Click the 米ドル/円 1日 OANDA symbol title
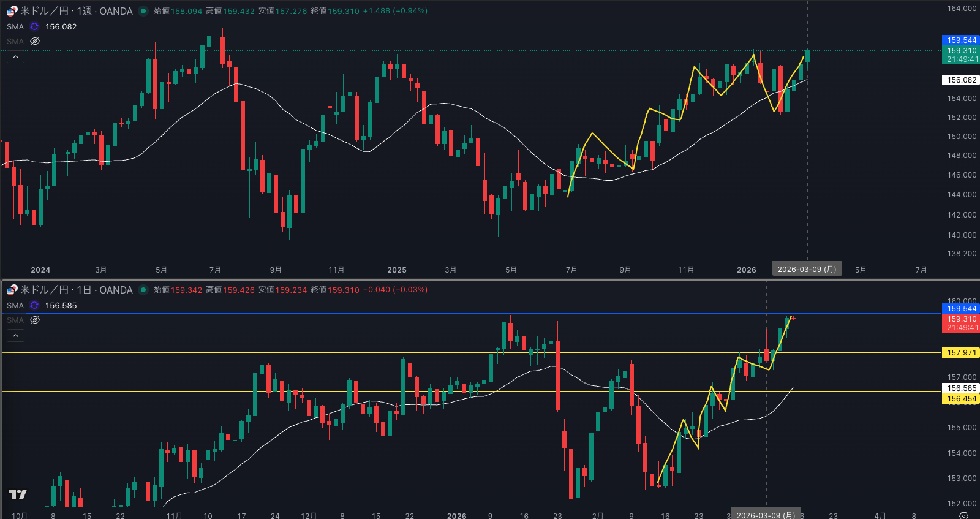 (x=77, y=290)
